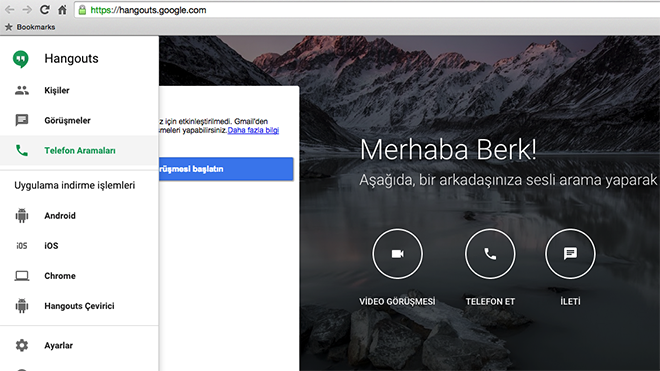Click the Uygulama indirme işlemleri heading
Viewport: 660px width, 371px height.
pos(75,185)
